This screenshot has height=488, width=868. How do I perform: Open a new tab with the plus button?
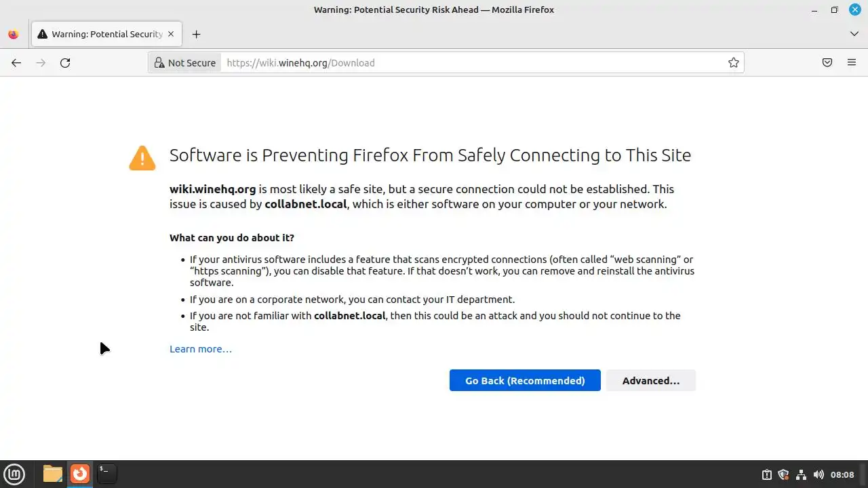196,35
